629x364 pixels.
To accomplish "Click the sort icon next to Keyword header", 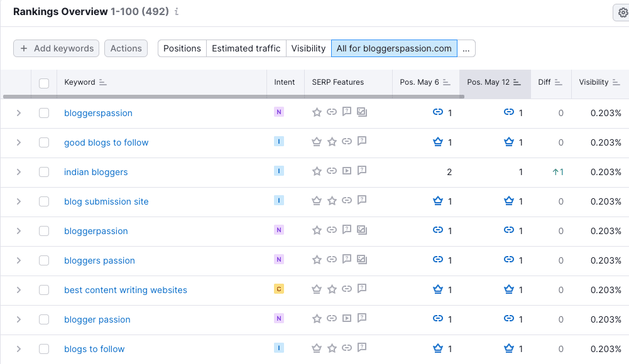I will tap(103, 82).
